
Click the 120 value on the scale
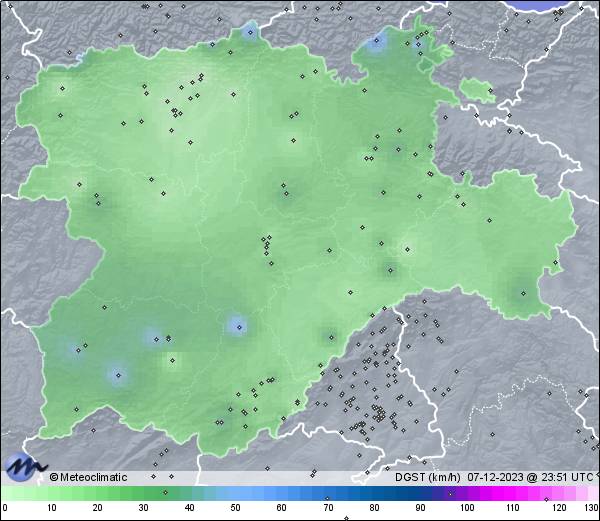click(x=559, y=508)
